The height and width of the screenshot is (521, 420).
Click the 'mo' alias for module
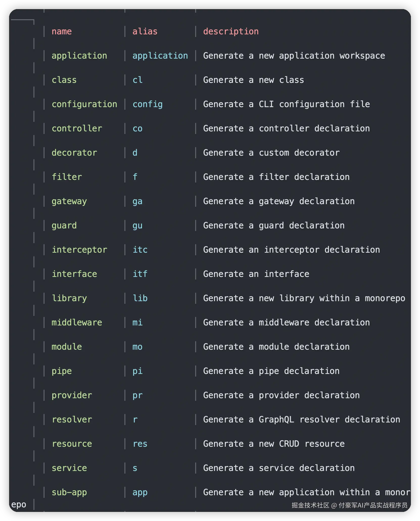(137, 347)
